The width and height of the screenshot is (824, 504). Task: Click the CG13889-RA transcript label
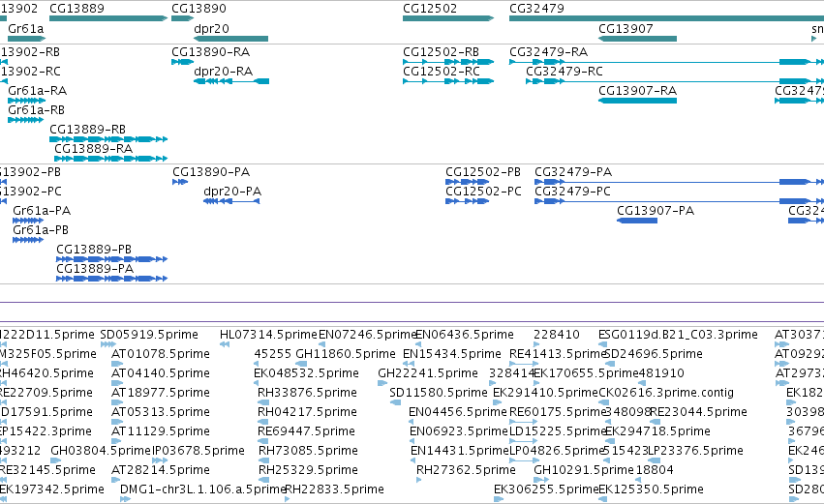tap(94, 149)
